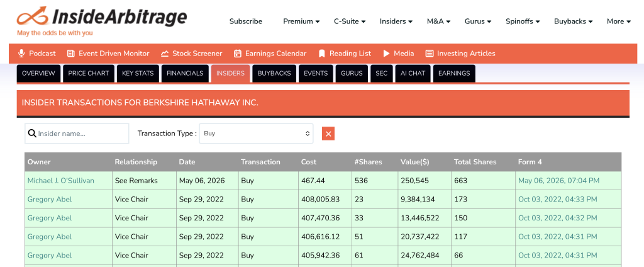Screen dimensions: 644x267
Task: Expand the C-Suite menu
Action: (x=350, y=21)
